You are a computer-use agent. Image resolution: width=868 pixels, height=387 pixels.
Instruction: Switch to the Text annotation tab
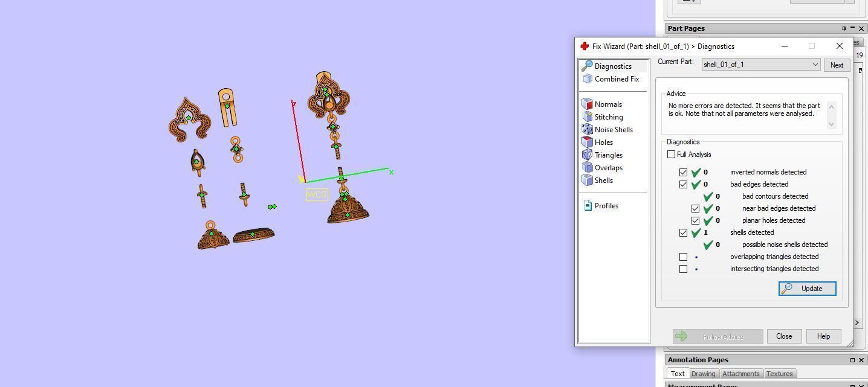[x=678, y=374]
